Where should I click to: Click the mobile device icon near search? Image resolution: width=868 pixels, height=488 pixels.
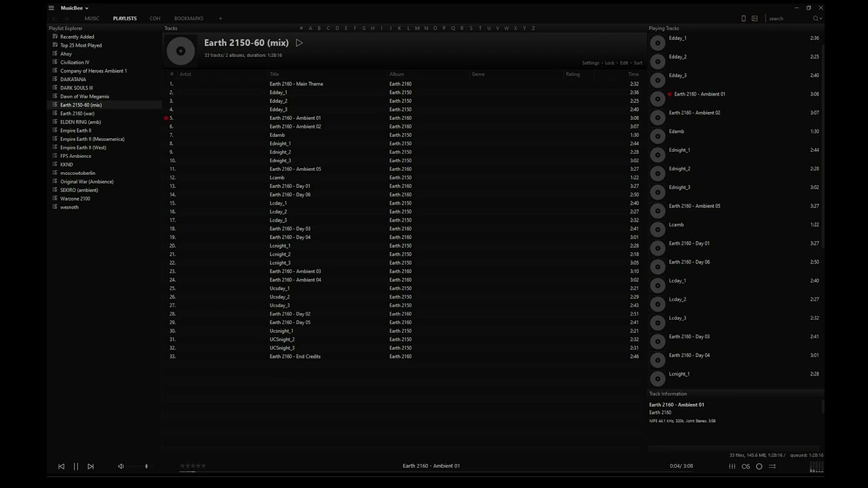[743, 18]
